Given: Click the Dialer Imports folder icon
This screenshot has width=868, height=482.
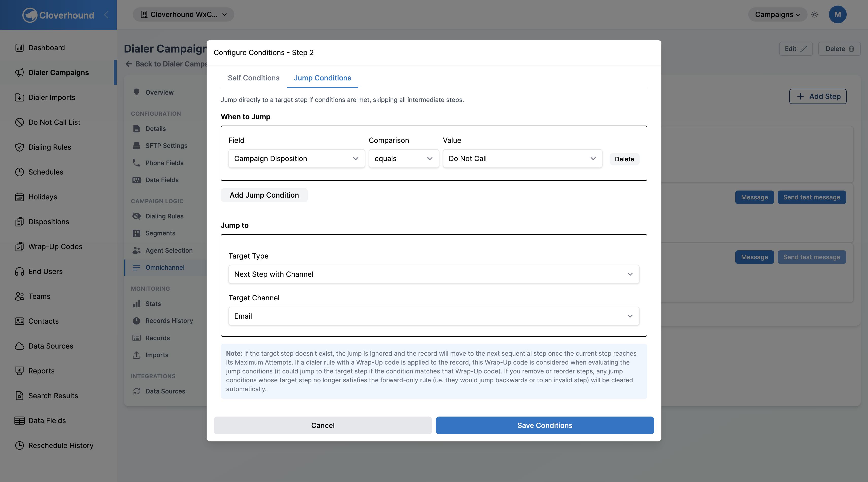Looking at the screenshot, I should 20,97.
